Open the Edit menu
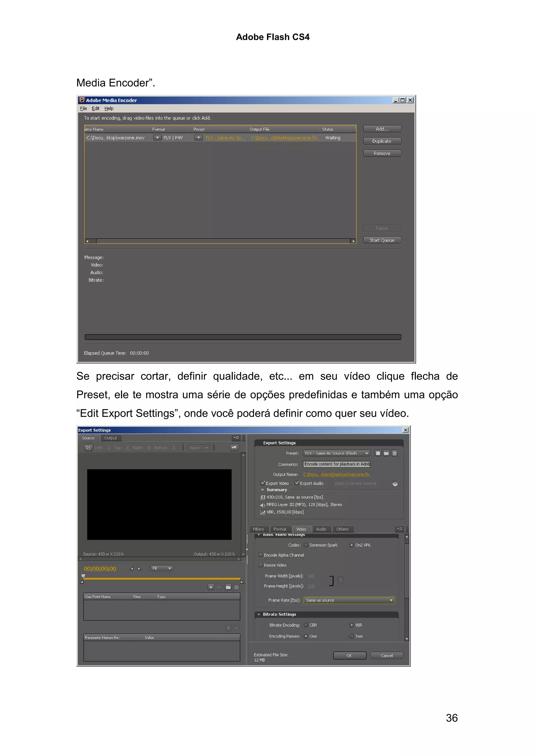 coord(95,109)
